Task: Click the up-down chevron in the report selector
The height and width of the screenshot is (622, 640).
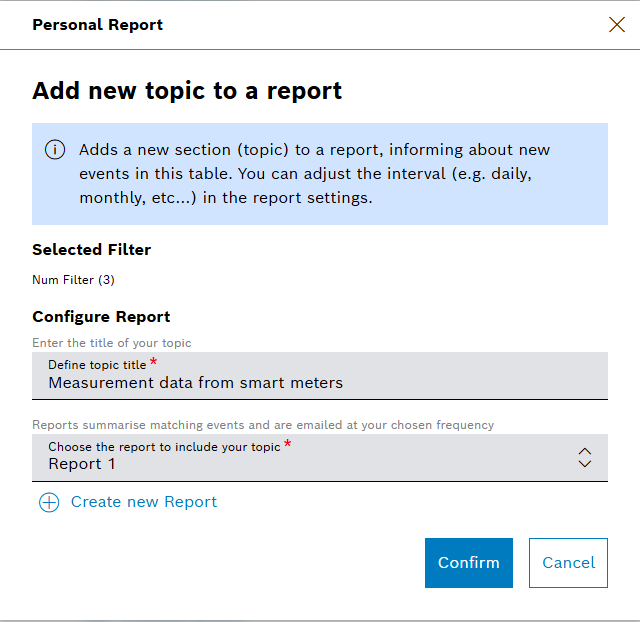Action: (x=585, y=457)
